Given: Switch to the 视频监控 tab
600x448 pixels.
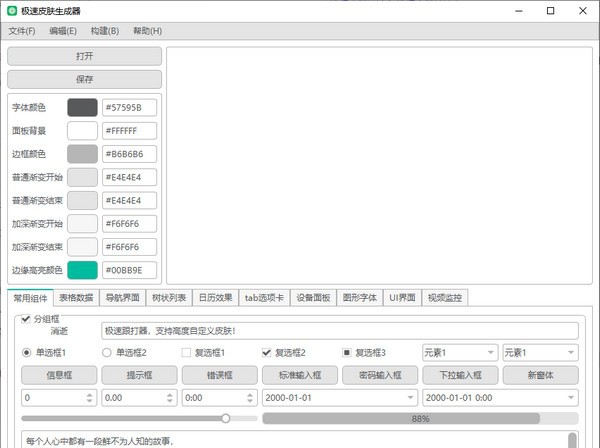Looking at the screenshot, I should point(445,298).
